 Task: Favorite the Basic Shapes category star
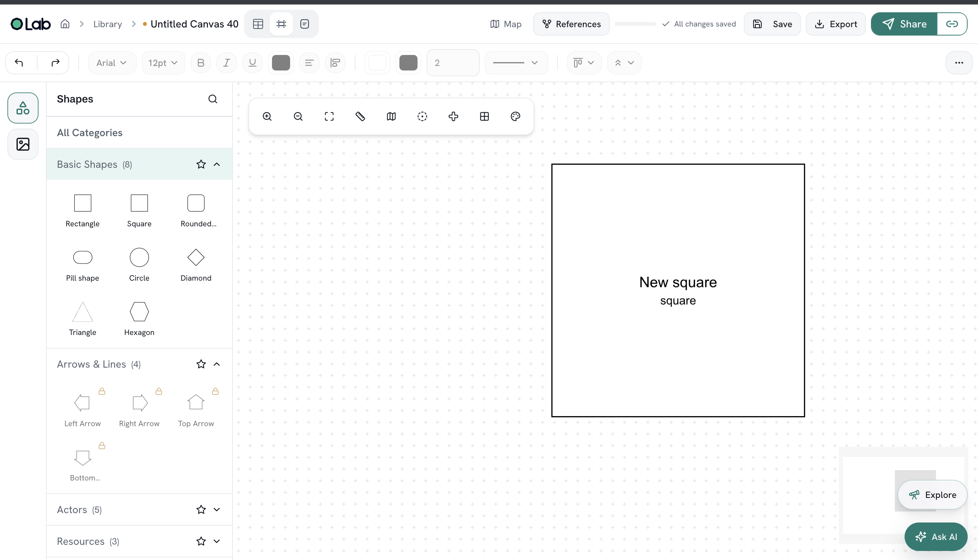201,164
